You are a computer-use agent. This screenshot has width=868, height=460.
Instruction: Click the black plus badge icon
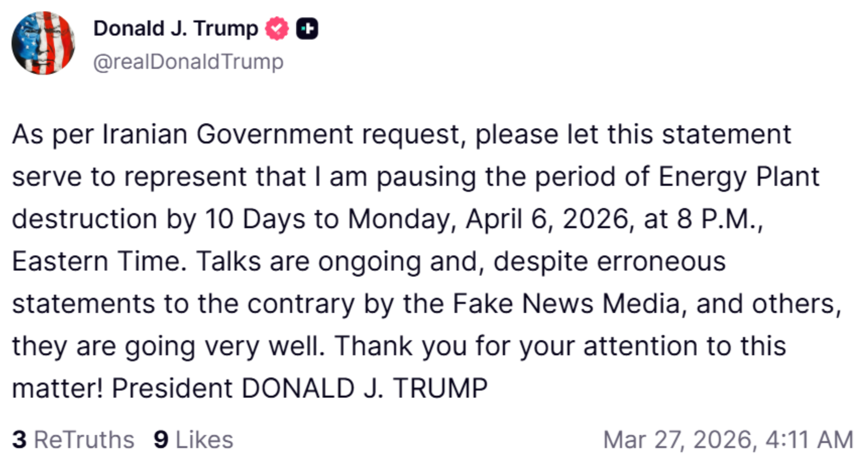tap(307, 28)
